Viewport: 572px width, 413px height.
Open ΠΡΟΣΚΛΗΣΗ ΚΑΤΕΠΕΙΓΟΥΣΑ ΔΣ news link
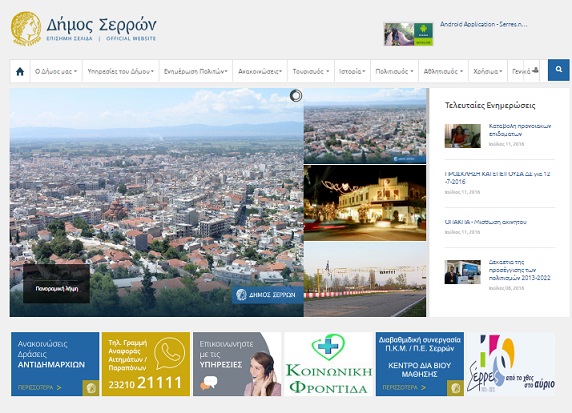point(498,178)
